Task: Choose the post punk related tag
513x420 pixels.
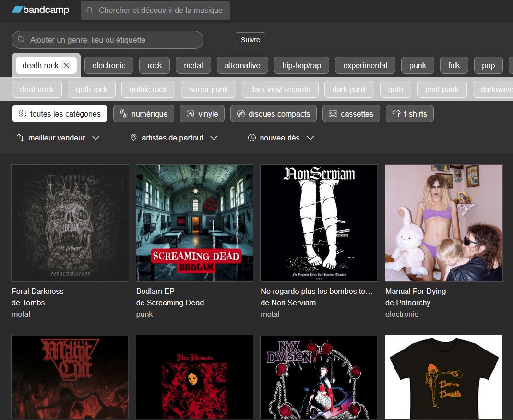Action: [441, 89]
